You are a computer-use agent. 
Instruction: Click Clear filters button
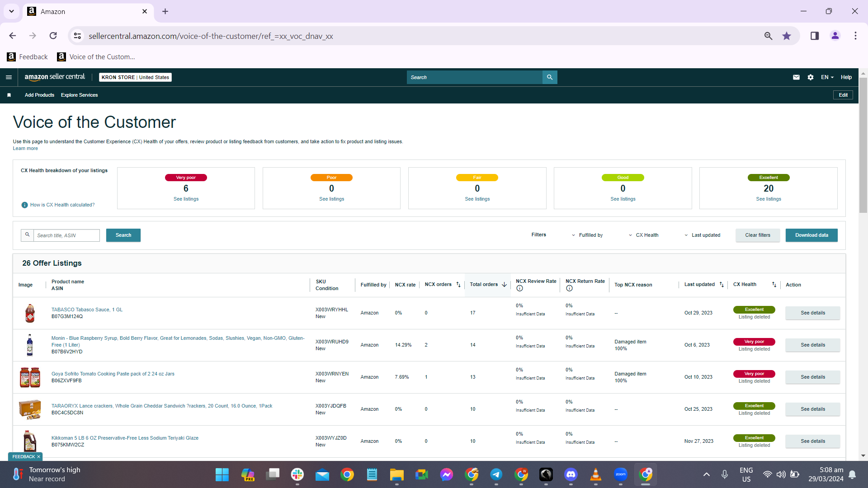click(x=758, y=235)
